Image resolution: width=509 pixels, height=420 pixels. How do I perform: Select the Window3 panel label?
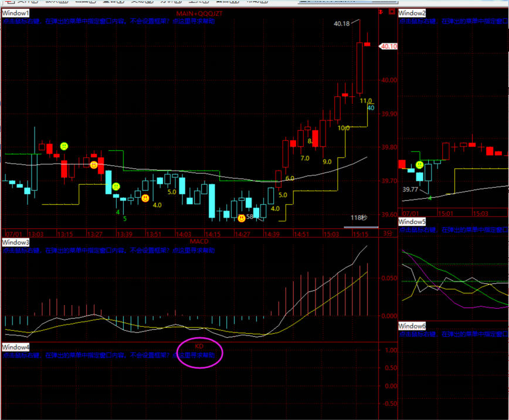[16, 242]
